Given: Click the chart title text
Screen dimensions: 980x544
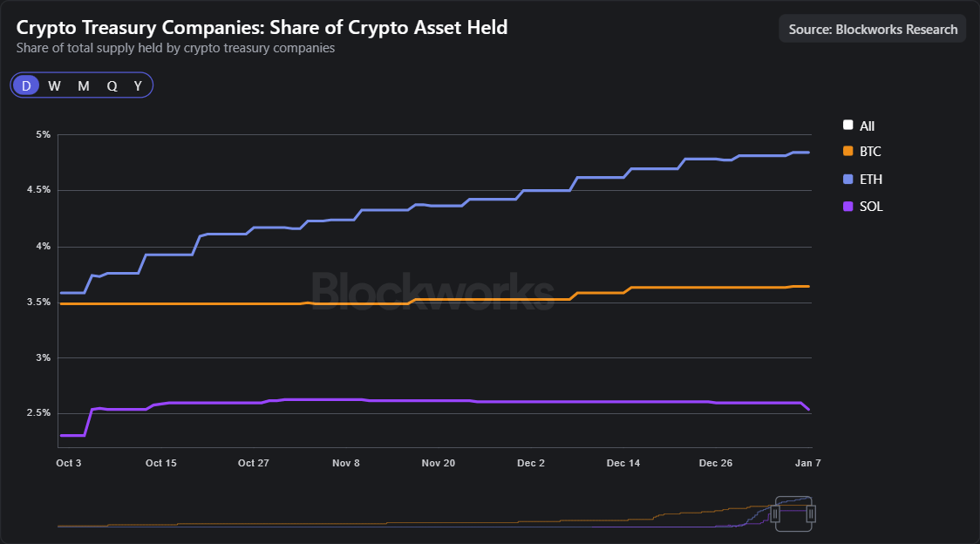Looking at the screenshot, I should 262,27.
